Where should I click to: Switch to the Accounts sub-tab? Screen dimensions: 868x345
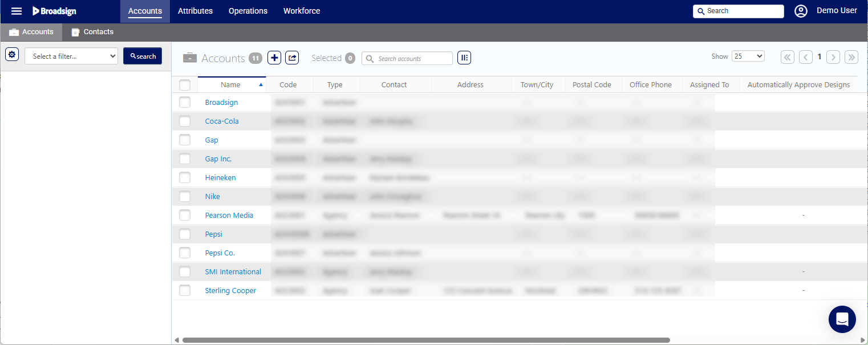[31, 32]
